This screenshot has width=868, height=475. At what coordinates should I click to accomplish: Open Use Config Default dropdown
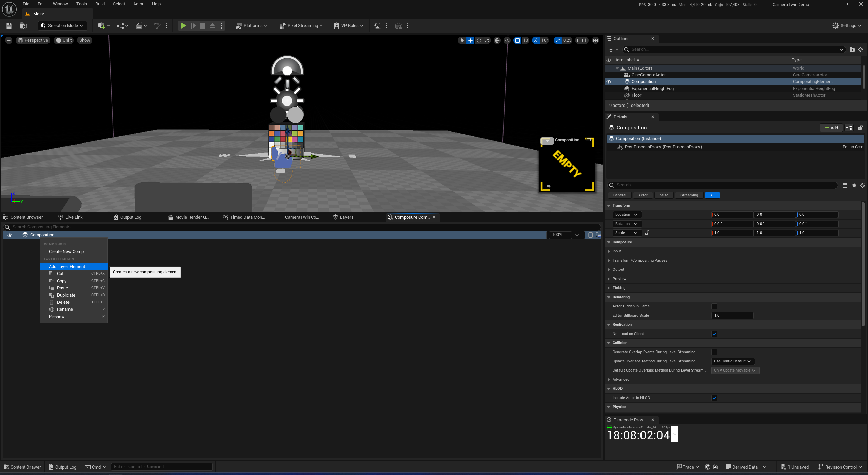click(732, 361)
